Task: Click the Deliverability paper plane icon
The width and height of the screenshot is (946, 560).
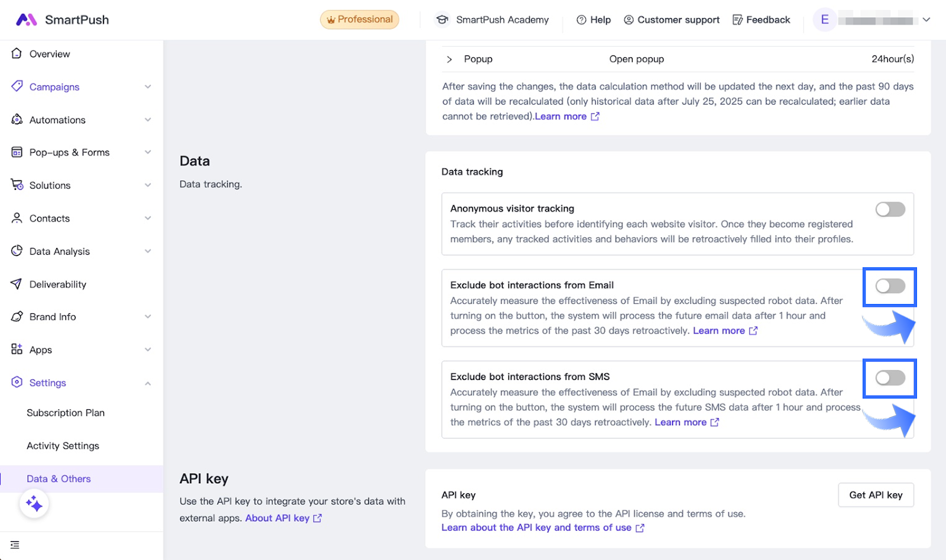Action: tap(17, 284)
